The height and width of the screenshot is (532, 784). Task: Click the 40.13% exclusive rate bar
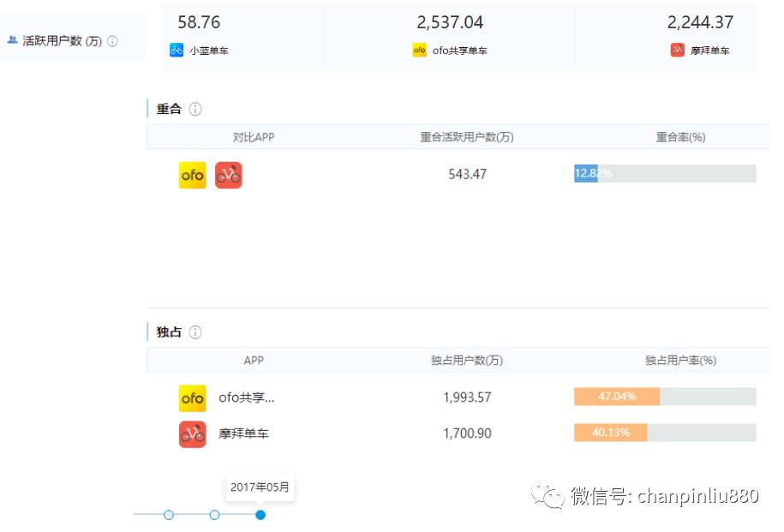pyautogui.click(x=665, y=433)
